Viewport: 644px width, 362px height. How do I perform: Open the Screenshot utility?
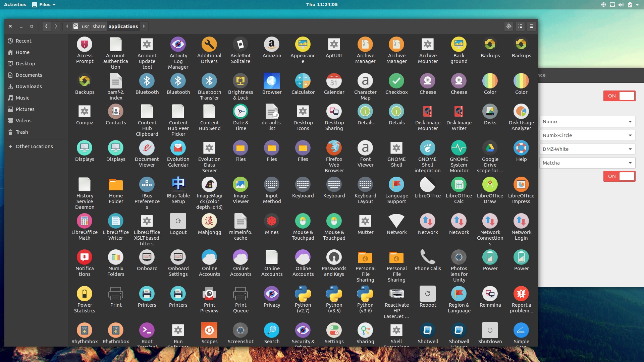(x=240, y=330)
